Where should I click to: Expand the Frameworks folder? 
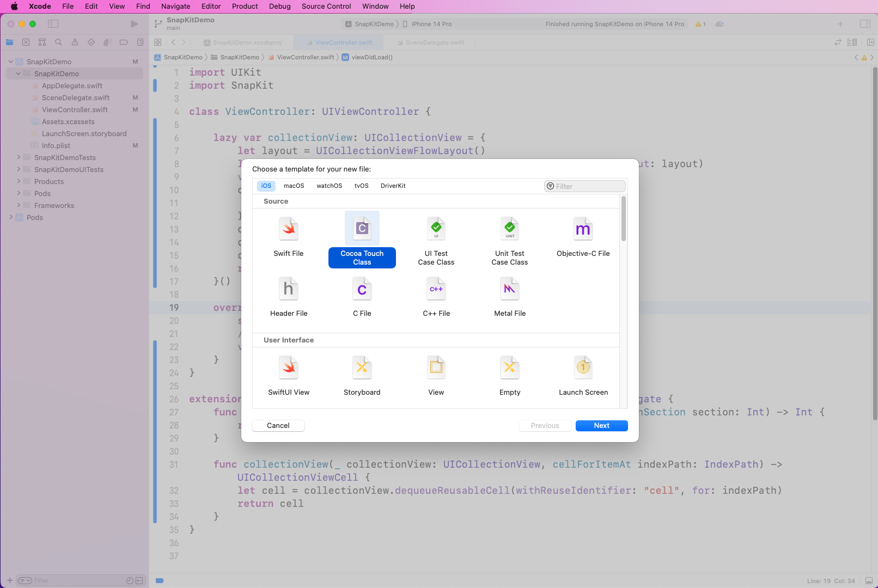(x=18, y=205)
